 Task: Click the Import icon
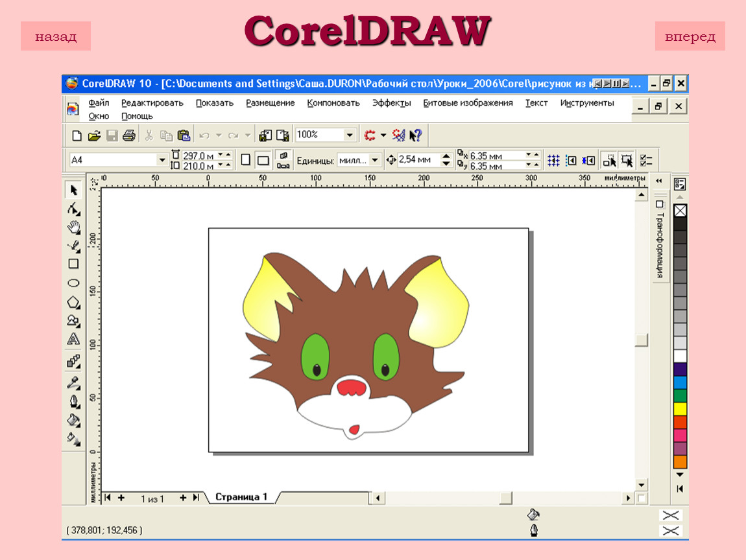[265, 135]
